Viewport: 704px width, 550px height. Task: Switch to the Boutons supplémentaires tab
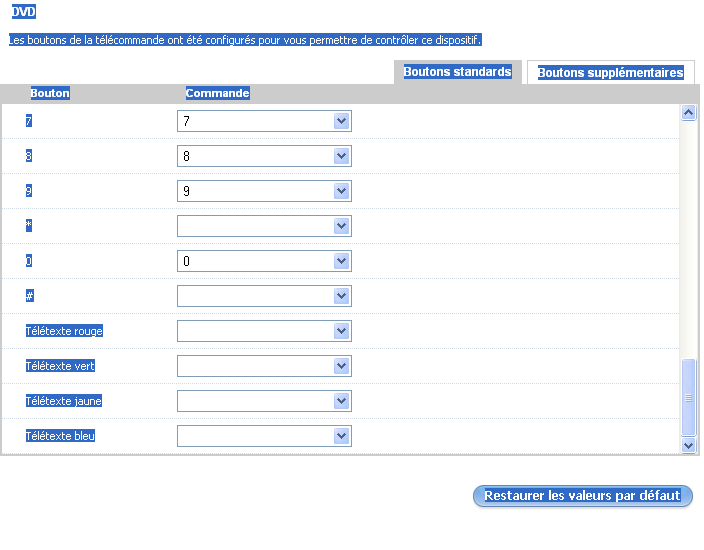coord(610,73)
